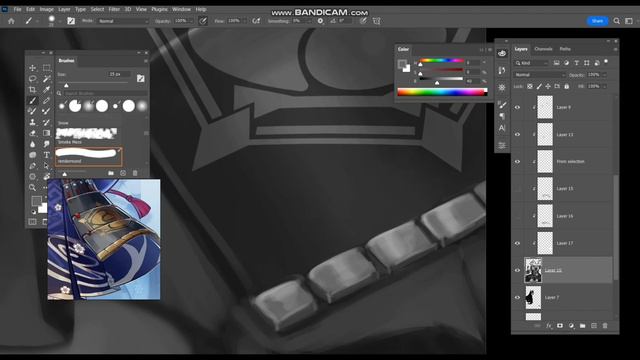Select the Brush tool in the toolbox
The image size is (640, 360).
click(33, 100)
